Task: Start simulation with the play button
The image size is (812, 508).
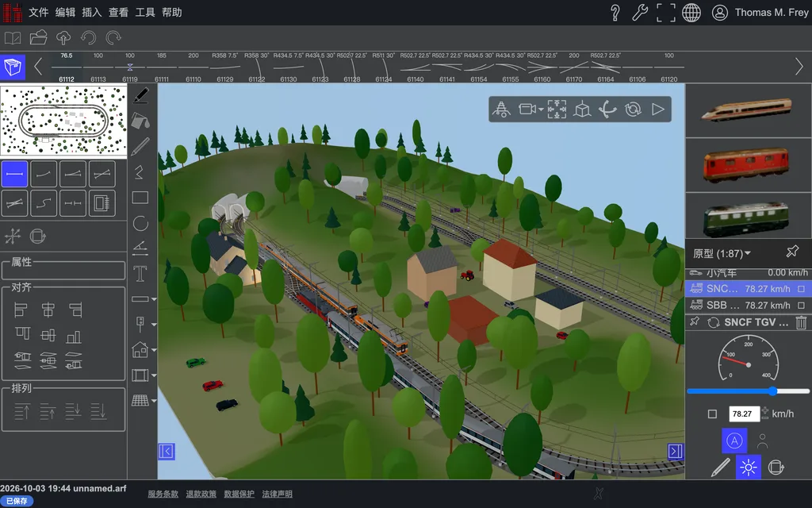Action: [x=657, y=110]
